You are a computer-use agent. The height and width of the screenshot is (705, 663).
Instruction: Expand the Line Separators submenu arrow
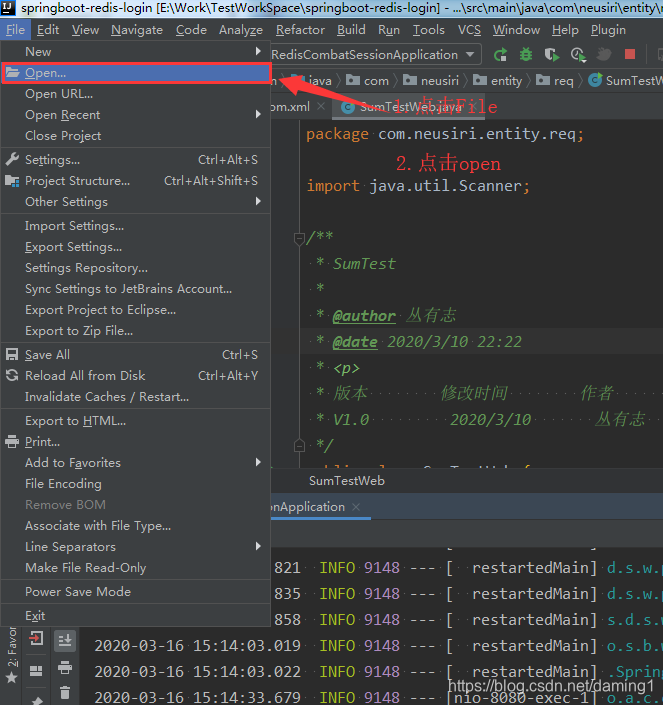[x=258, y=546]
